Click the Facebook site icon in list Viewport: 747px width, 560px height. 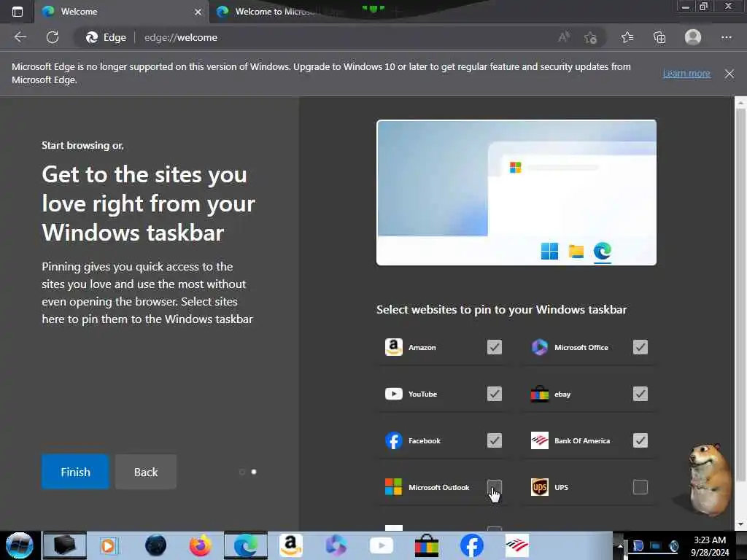point(393,440)
